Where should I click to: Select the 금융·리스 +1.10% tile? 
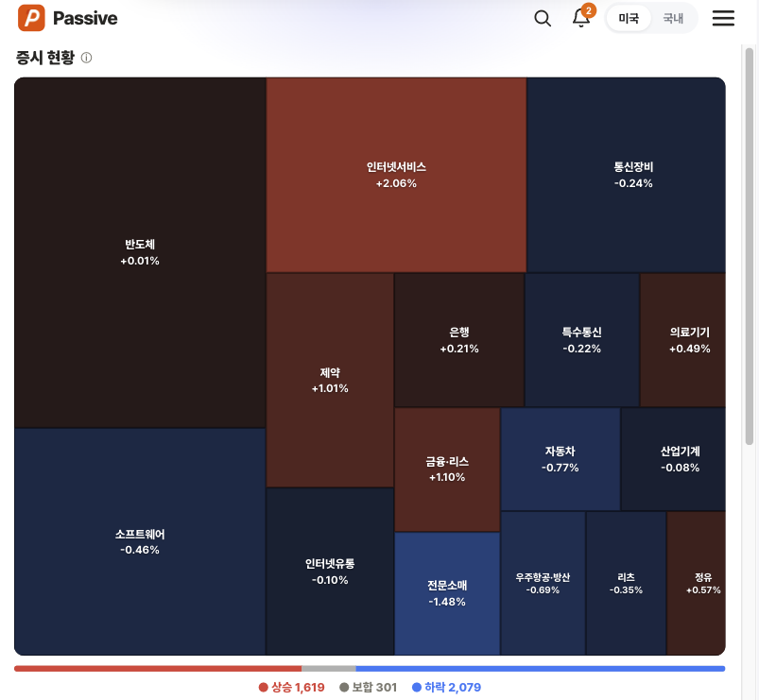447,470
